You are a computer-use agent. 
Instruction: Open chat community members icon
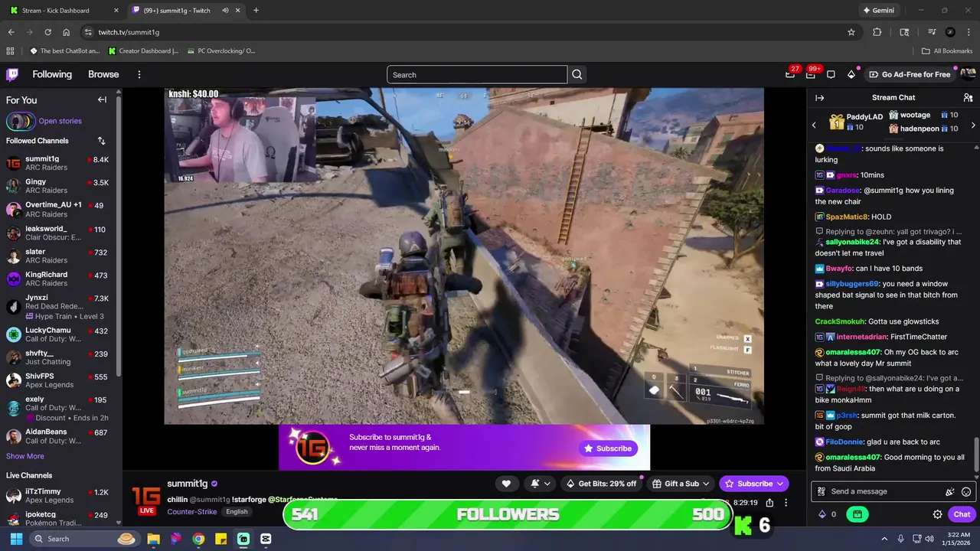tap(968, 98)
